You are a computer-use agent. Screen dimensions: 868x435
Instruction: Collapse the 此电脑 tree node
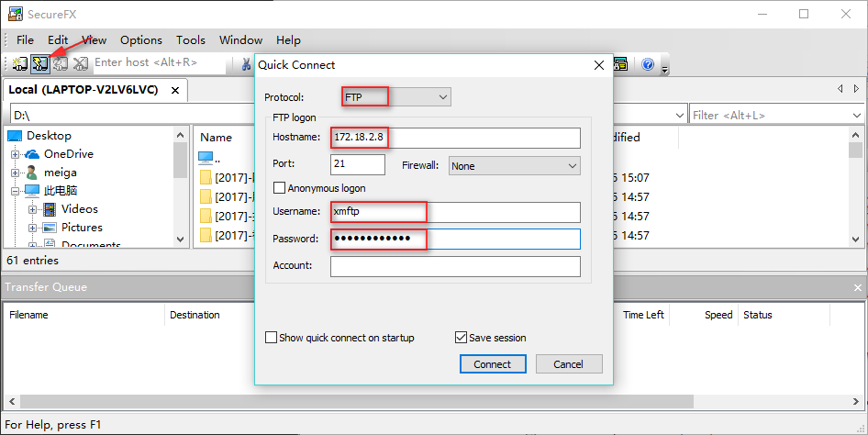[x=15, y=191]
